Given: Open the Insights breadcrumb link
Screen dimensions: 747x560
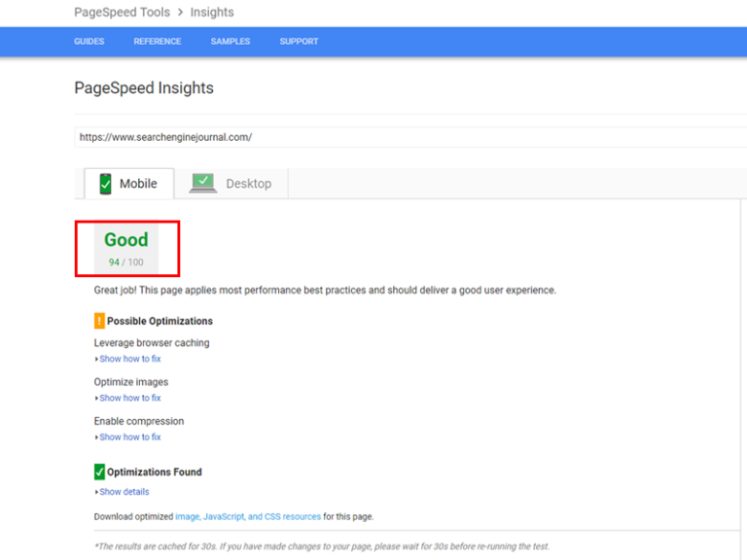Looking at the screenshot, I should click(x=212, y=13).
